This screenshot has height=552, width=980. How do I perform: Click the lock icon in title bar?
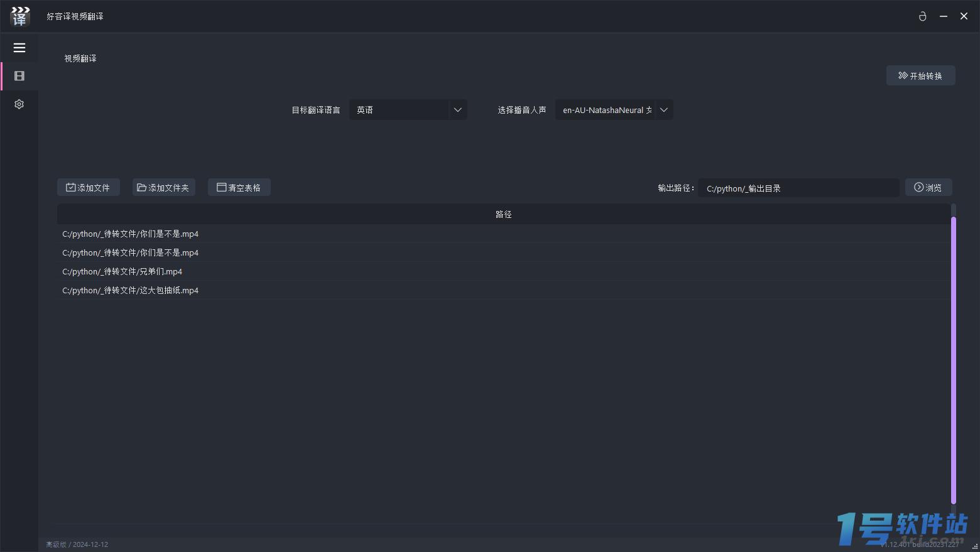point(922,16)
